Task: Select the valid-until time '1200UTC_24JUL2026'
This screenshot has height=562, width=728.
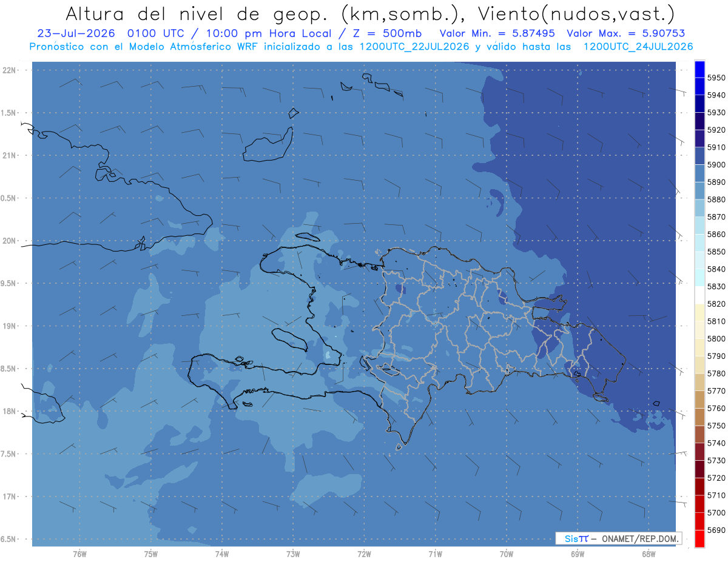Action: pos(638,47)
